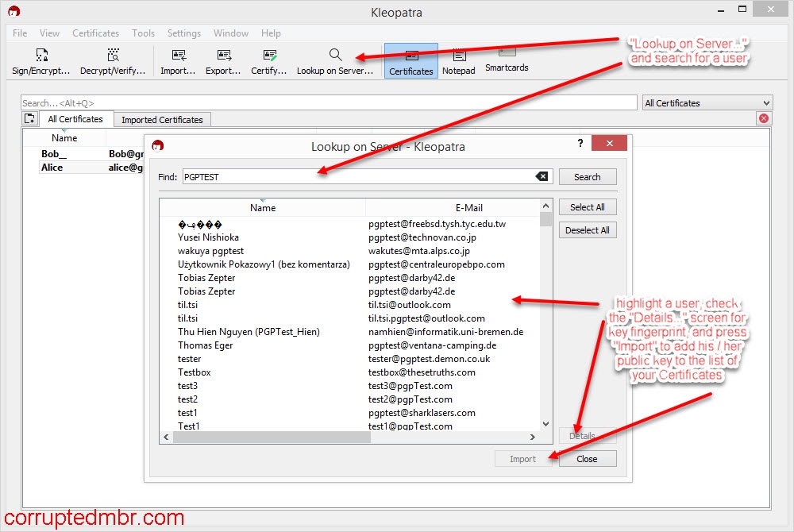Screen dimensions: 794x532
Task: Click the Import toolbar icon
Action: (176, 60)
